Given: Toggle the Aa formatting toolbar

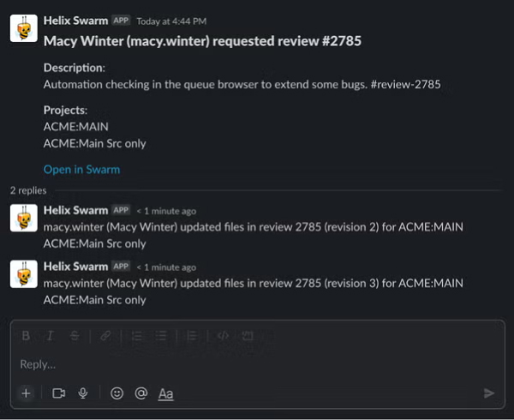Looking at the screenshot, I should (166, 393).
